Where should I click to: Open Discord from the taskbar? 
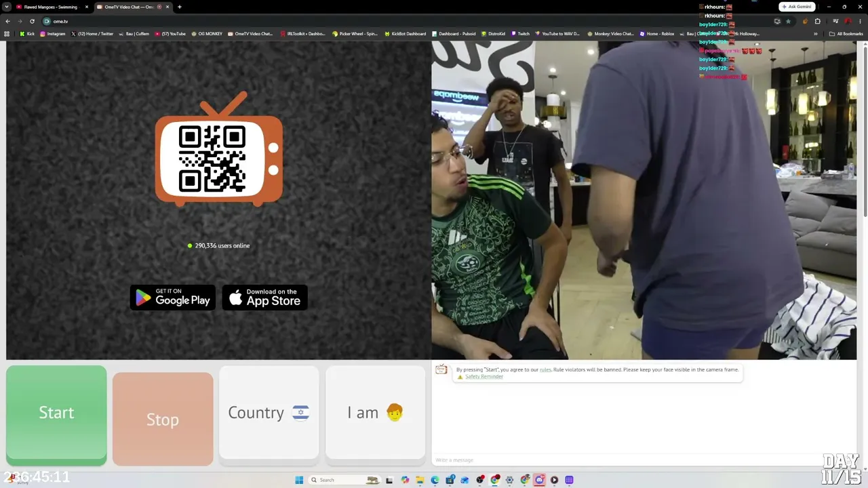pyautogui.click(x=539, y=480)
